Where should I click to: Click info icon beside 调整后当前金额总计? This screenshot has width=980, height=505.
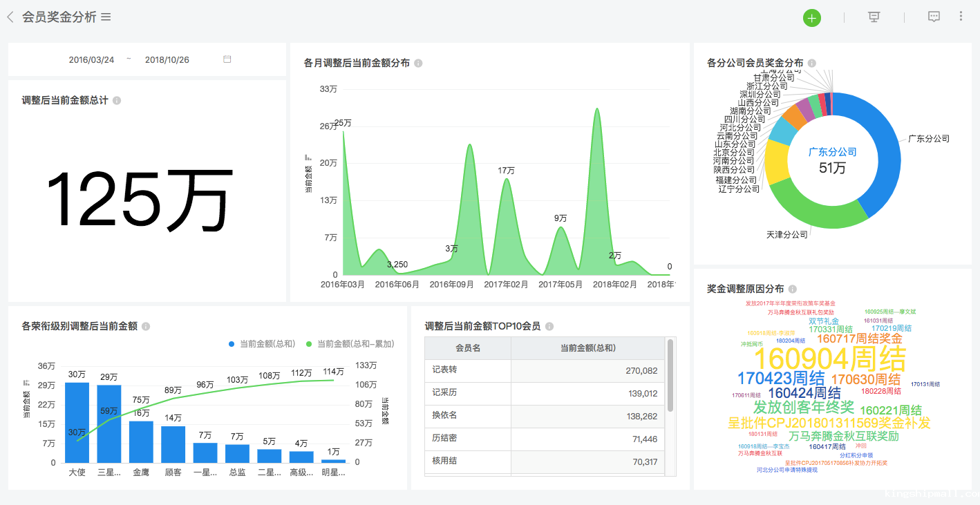click(x=117, y=101)
